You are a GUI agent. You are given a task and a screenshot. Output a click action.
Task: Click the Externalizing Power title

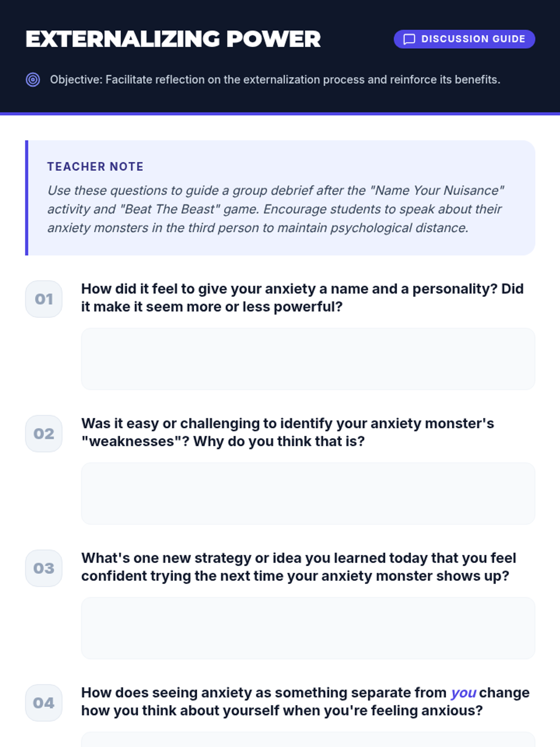pyautogui.click(x=173, y=39)
